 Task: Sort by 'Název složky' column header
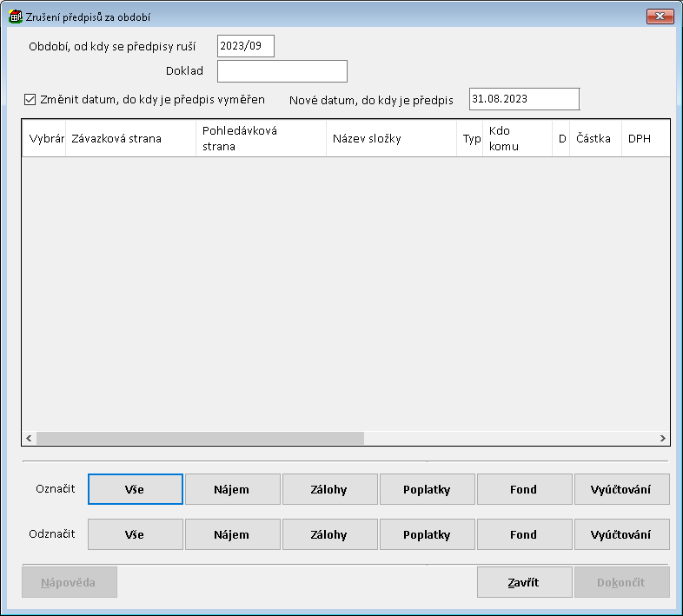coord(391,139)
